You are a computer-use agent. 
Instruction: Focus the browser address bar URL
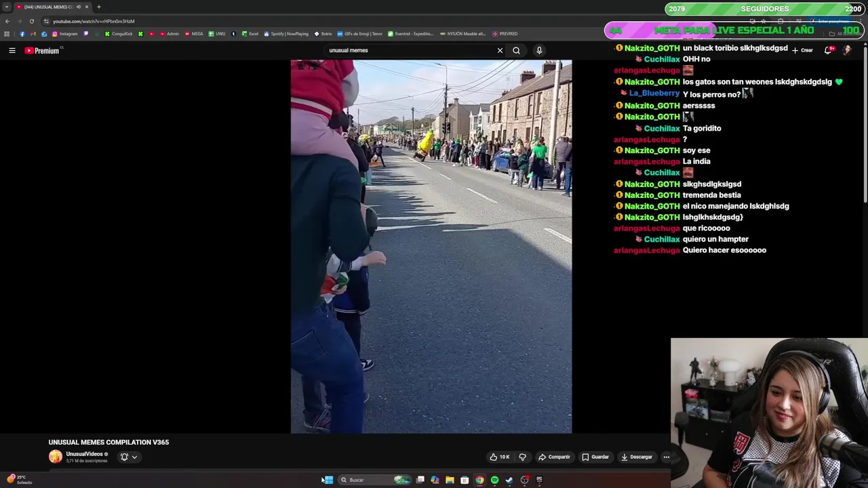point(94,21)
